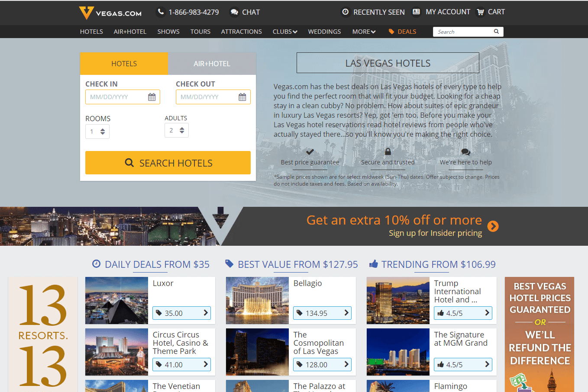This screenshot has height=392, width=588.
Task: Open the Check In calendar icon
Action: (x=152, y=97)
